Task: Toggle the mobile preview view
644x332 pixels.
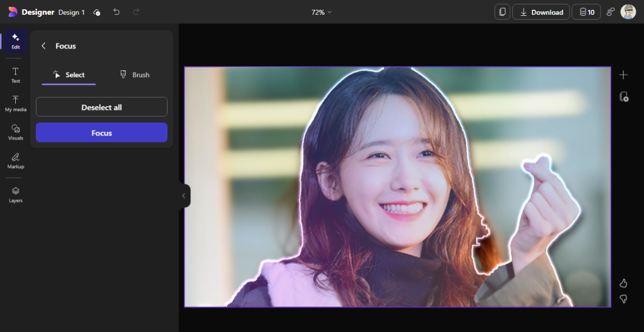Action: [x=502, y=11]
